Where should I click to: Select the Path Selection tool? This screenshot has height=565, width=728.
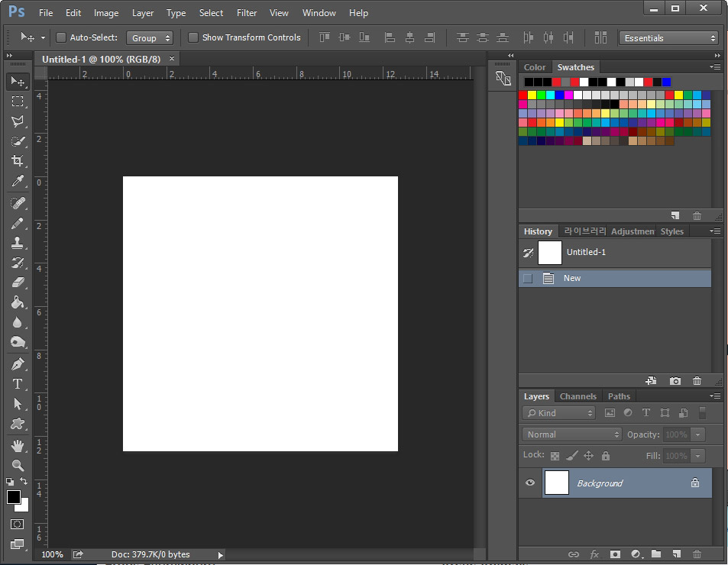tap(18, 404)
